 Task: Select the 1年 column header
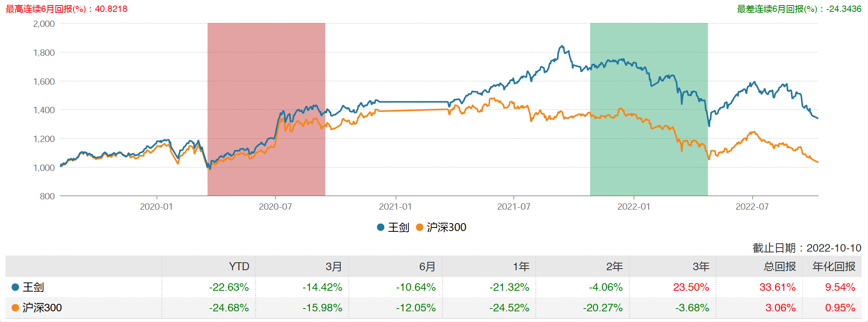coord(521,267)
